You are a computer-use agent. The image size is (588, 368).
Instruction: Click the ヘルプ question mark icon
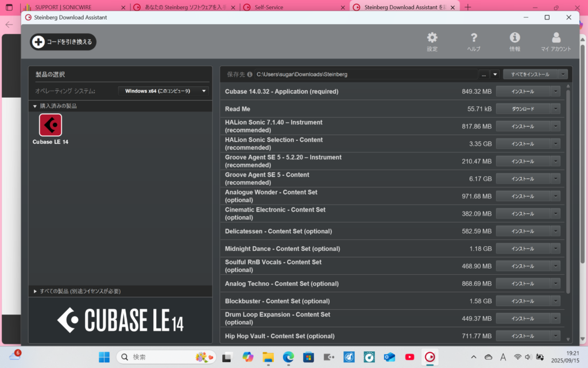click(x=474, y=38)
